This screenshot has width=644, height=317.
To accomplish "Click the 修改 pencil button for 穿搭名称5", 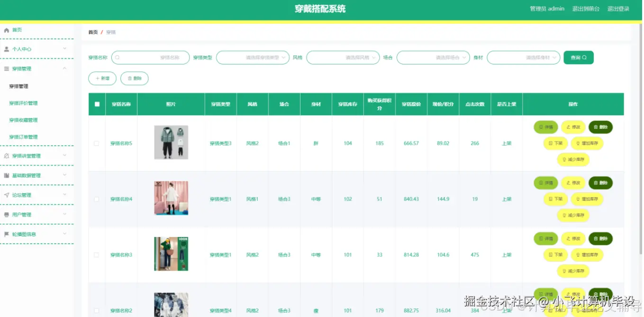I will (573, 127).
